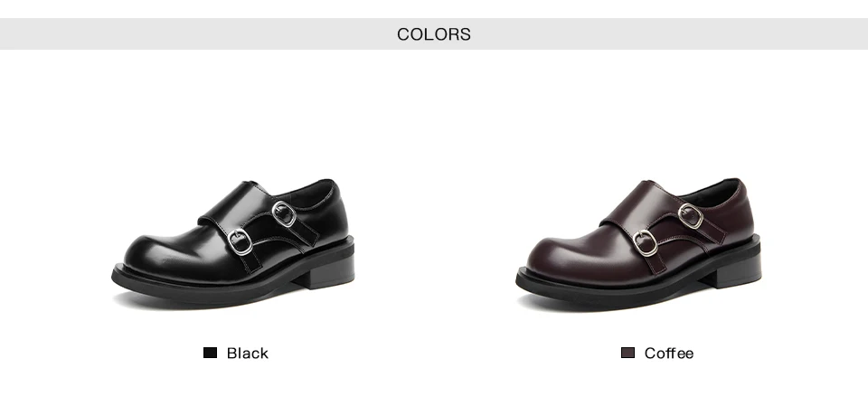Screen dimensions: 868x406
Task: Select the coffee color swatch square
Action: click(x=627, y=353)
